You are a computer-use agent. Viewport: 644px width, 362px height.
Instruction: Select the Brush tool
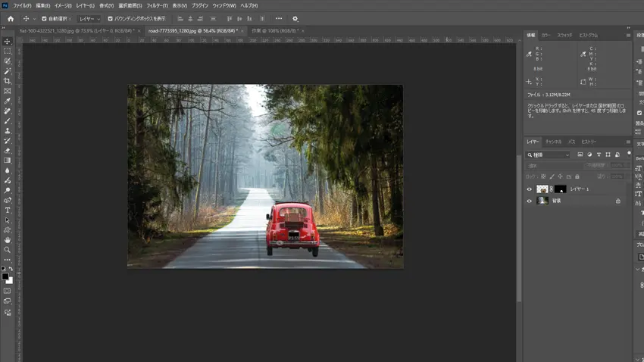pos(8,121)
